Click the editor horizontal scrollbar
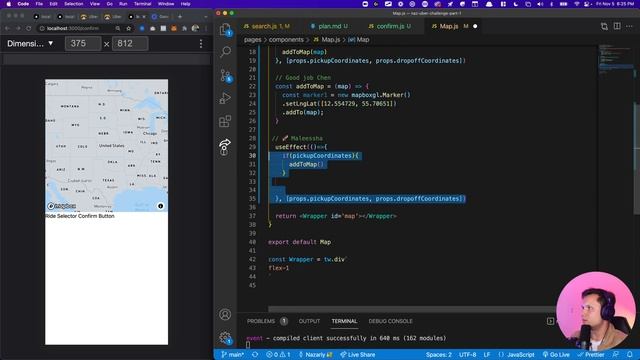 (411, 309)
